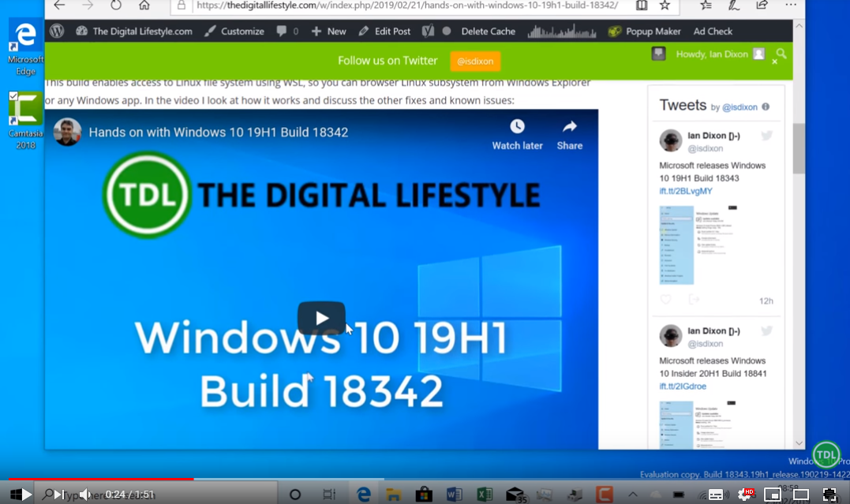The width and height of the screenshot is (850, 504).
Task: Click Watch later clock icon
Action: (x=517, y=126)
